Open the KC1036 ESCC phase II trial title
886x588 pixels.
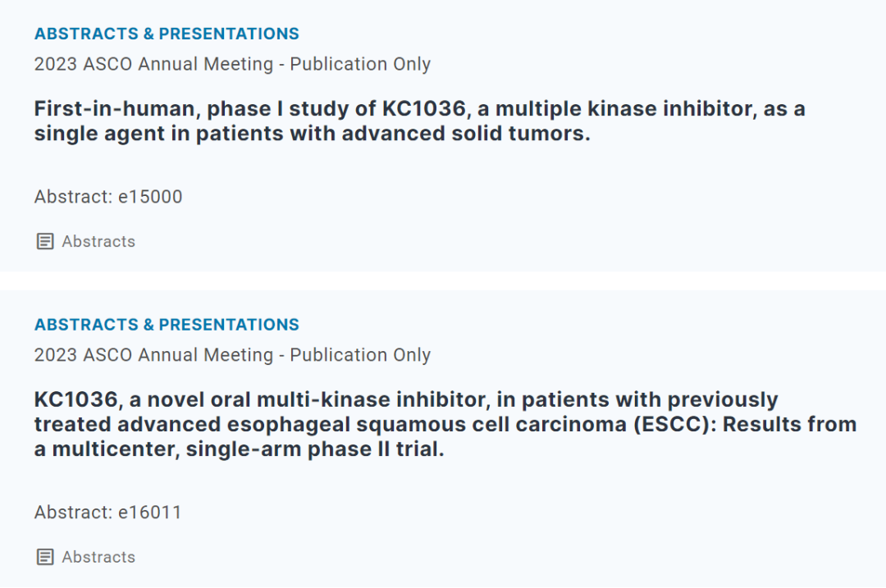pos(406,400)
